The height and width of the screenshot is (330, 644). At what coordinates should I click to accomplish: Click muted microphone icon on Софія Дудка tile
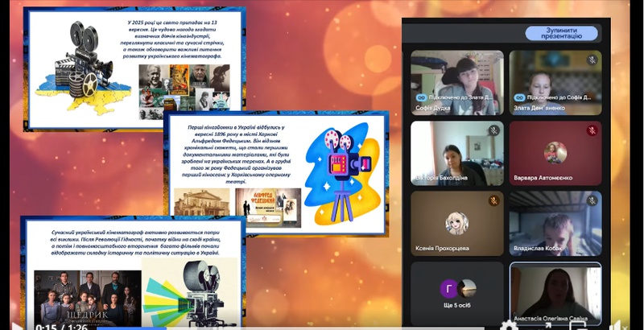[494, 60]
